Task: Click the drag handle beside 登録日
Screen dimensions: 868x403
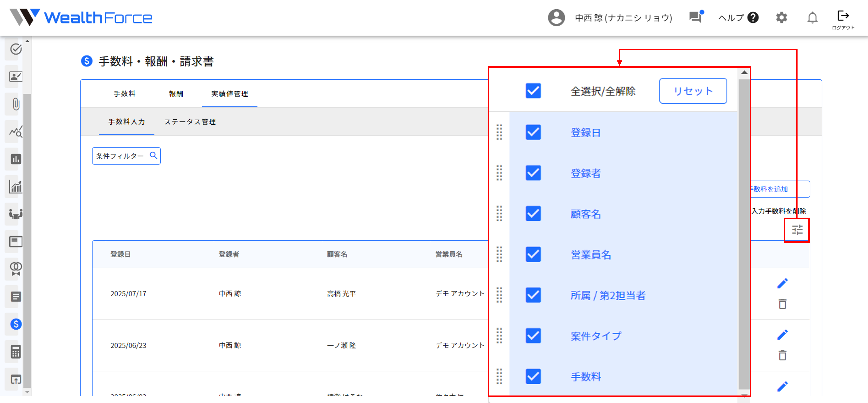Action: point(499,132)
